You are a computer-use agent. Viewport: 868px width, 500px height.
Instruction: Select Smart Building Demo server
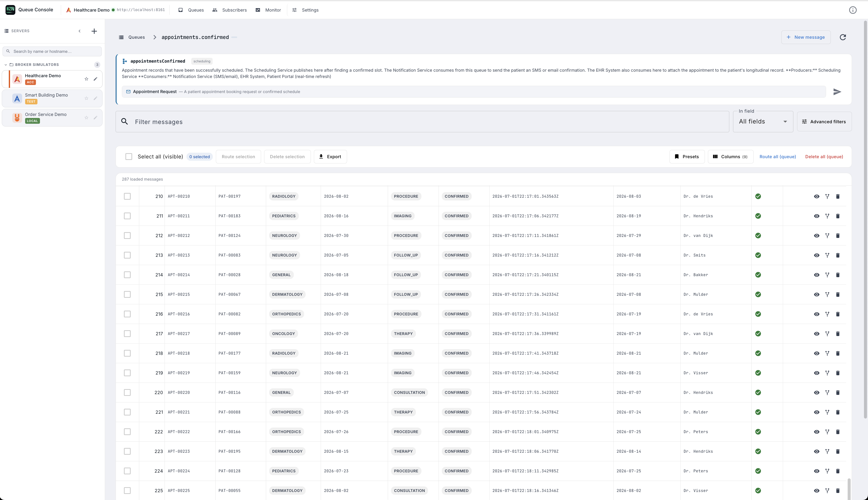pos(52,98)
